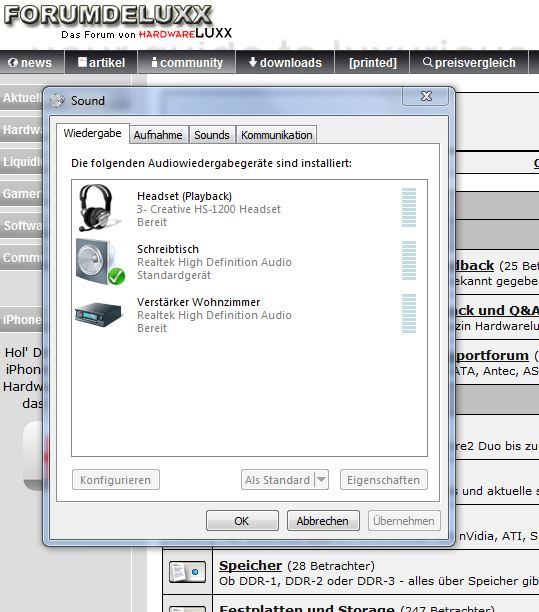Select '3- Creative HS-1200 Headset' text

tap(208, 209)
